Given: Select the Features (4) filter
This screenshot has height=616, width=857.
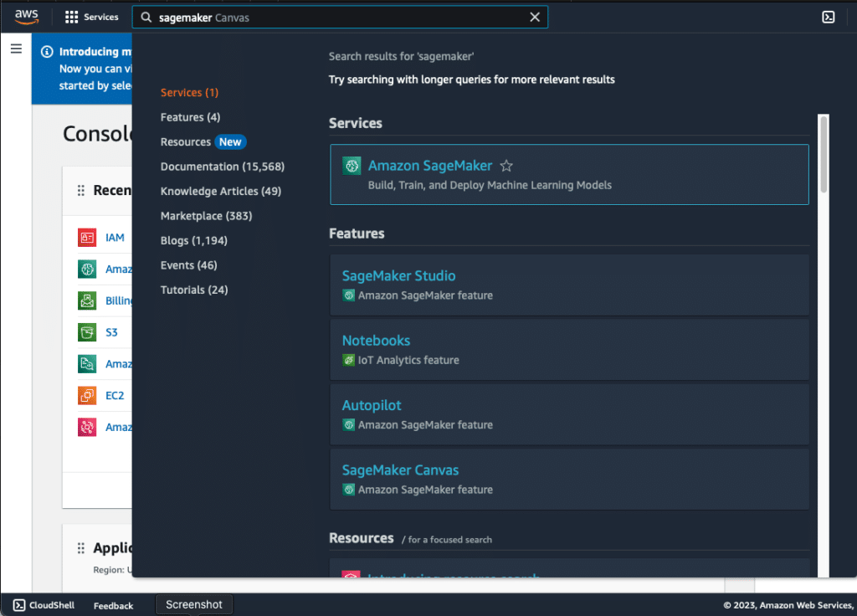Looking at the screenshot, I should [190, 117].
